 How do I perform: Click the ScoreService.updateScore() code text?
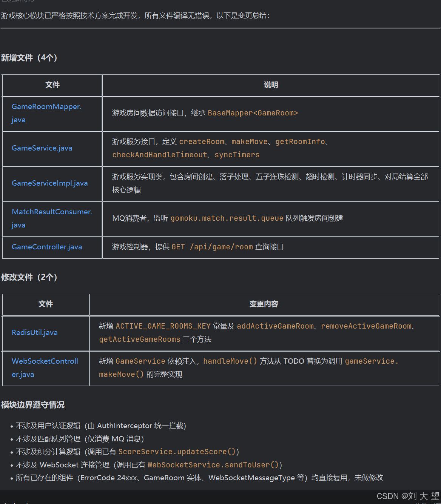[x=177, y=452]
